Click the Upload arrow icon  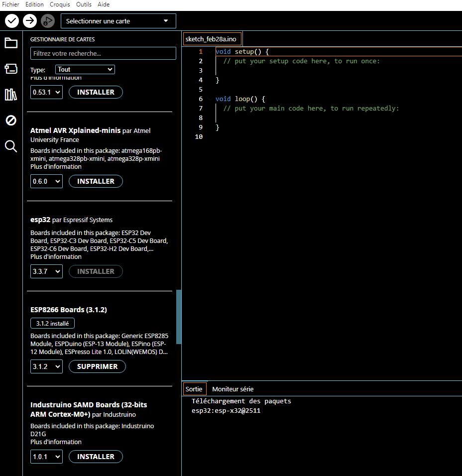click(30, 21)
